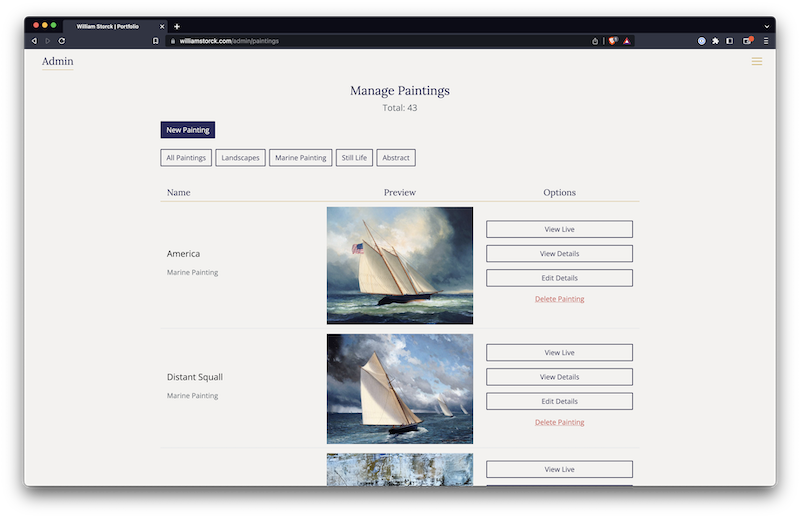Close the William Storck Portfolio tab

pos(162,27)
